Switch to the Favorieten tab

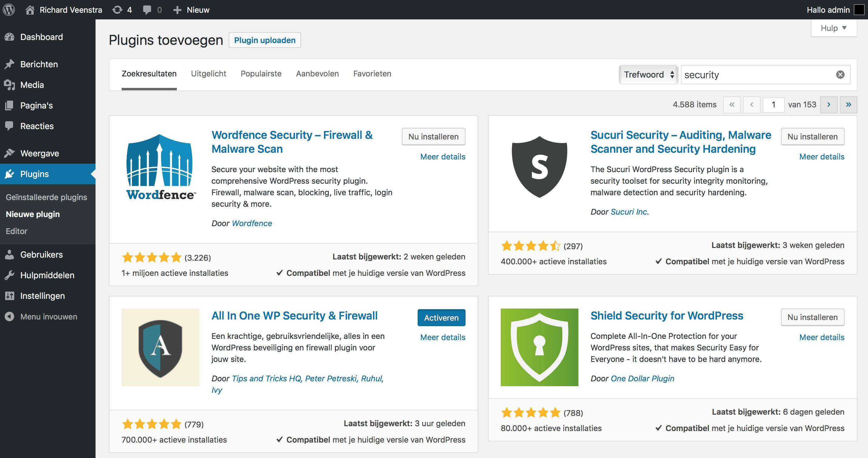(x=372, y=74)
